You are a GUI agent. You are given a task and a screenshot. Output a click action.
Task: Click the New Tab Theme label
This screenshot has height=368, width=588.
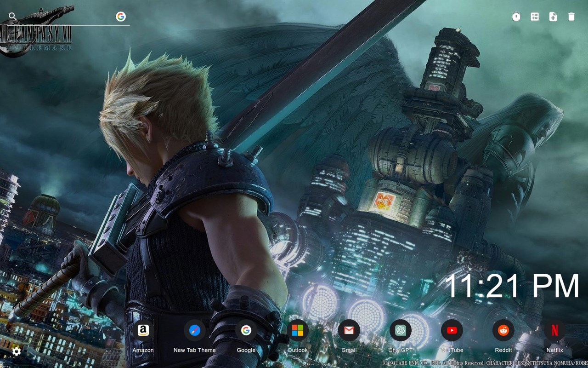click(x=195, y=350)
